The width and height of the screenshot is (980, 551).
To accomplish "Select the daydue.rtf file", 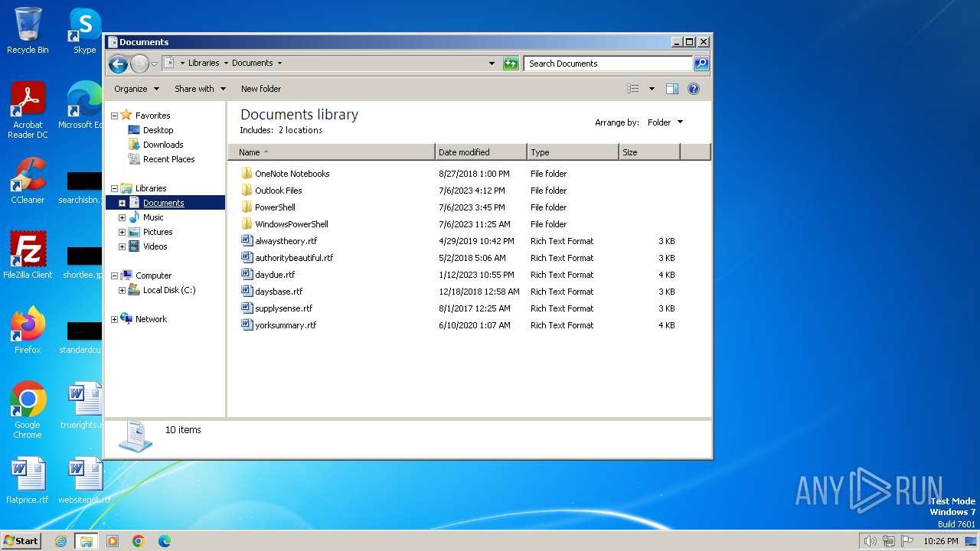I will [x=275, y=275].
